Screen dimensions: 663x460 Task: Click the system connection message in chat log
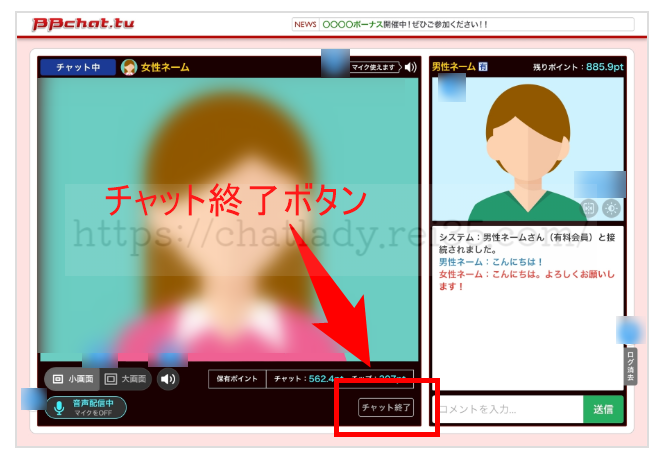click(x=527, y=243)
